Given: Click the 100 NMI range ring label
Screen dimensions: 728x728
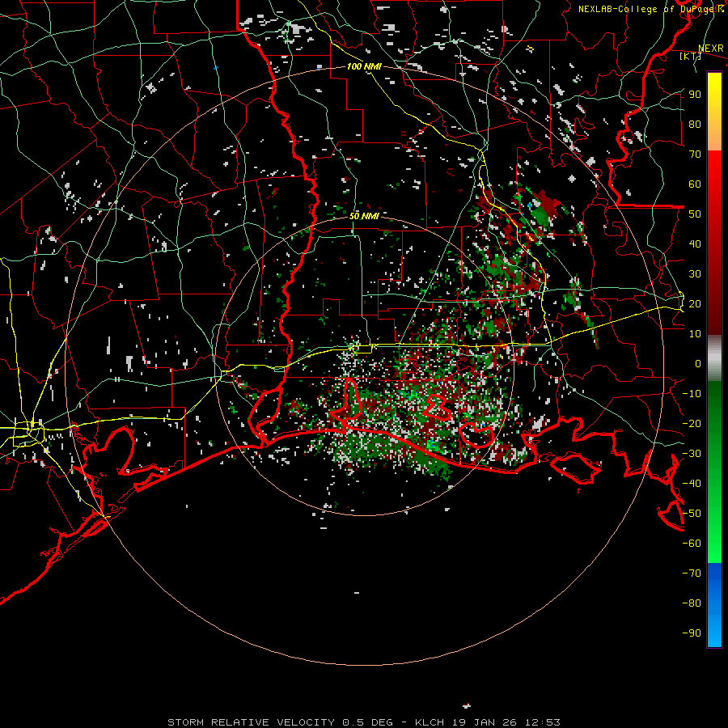Looking at the screenshot, I should pos(364,66).
